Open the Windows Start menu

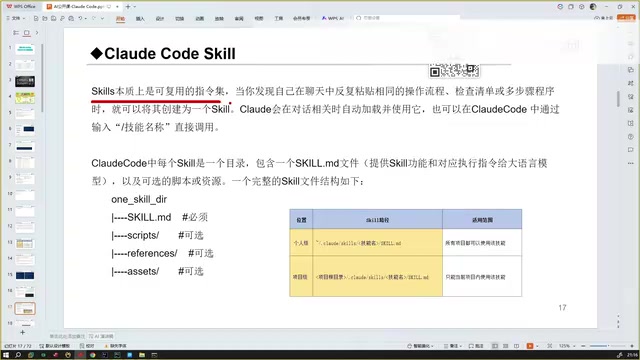click(x=6, y=355)
